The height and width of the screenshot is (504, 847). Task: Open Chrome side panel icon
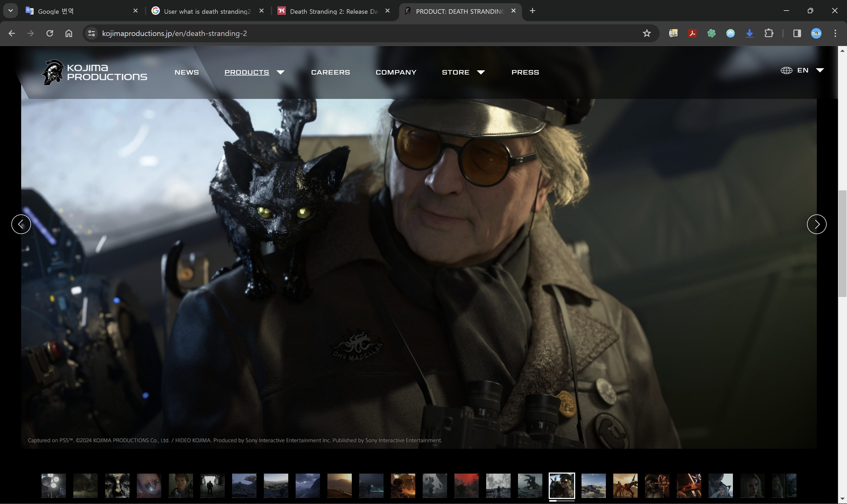(797, 33)
